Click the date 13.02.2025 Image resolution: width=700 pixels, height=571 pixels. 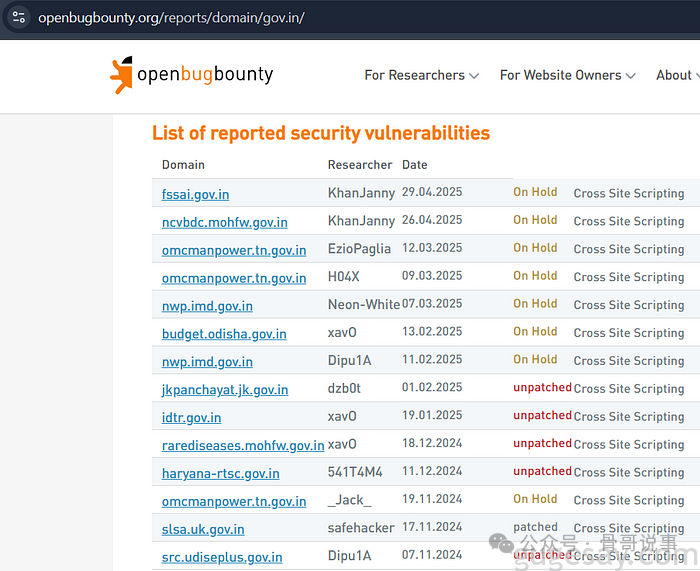click(432, 332)
